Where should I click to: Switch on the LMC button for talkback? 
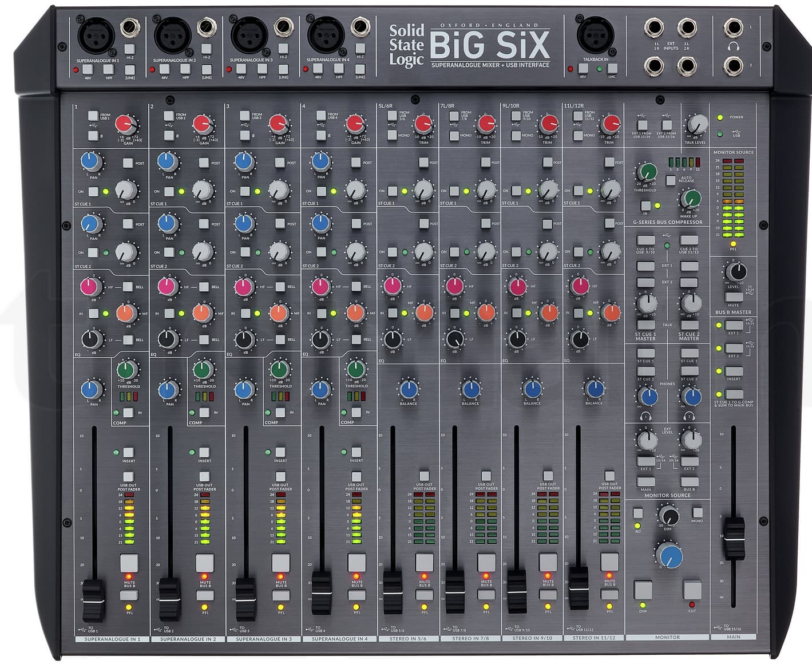pos(612,69)
